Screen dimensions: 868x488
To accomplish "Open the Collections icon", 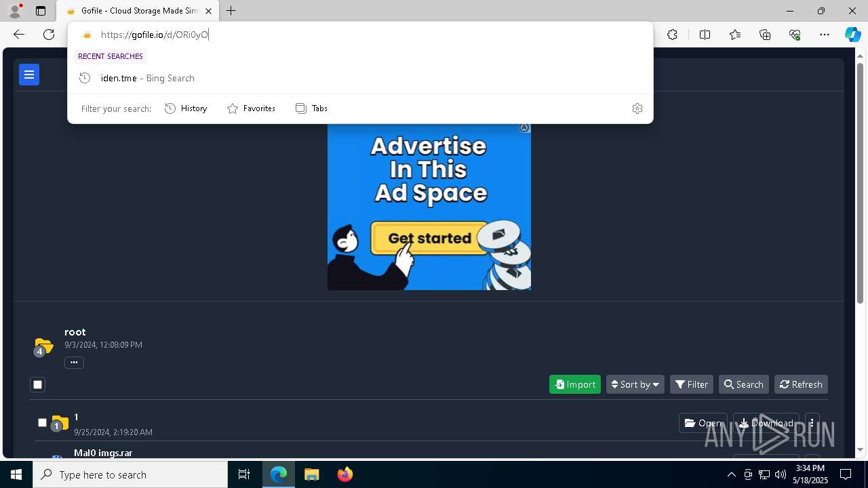I will [x=765, y=35].
